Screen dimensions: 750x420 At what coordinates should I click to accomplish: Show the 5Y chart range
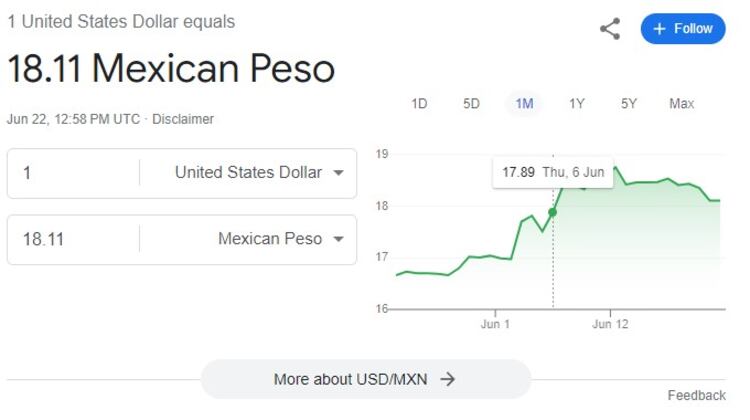[x=629, y=104]
